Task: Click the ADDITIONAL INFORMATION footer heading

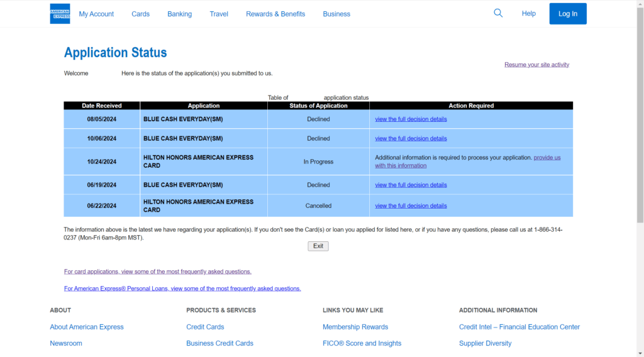Action: 498,310
